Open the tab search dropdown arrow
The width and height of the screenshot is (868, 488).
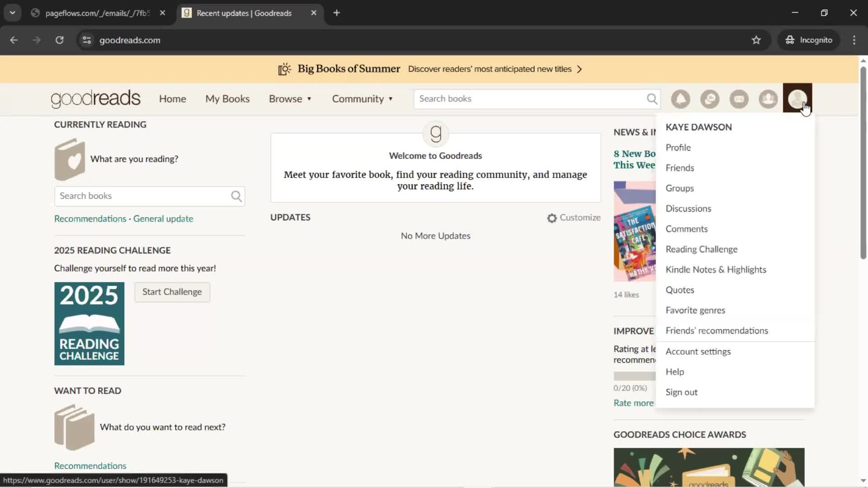click(x=12, y=13)
